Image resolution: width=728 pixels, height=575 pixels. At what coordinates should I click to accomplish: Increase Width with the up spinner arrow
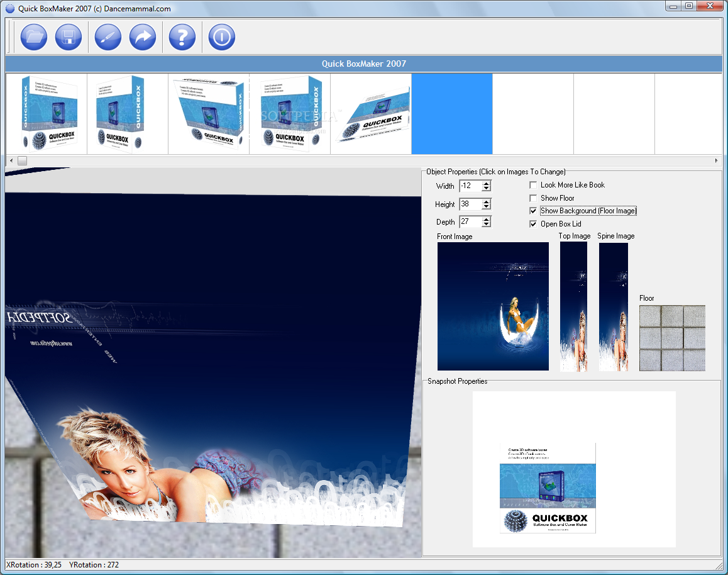point(486,183)
